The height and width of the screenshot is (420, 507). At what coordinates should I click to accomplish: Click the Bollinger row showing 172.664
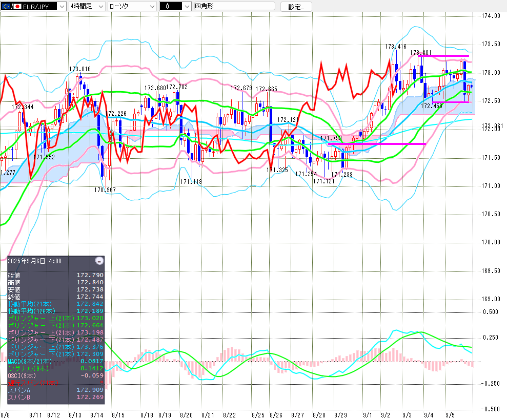[x=55, y=325]
